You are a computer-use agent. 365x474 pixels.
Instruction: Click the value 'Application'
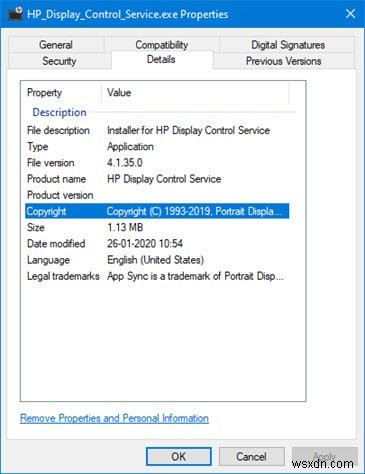click(x=130, y=147)
